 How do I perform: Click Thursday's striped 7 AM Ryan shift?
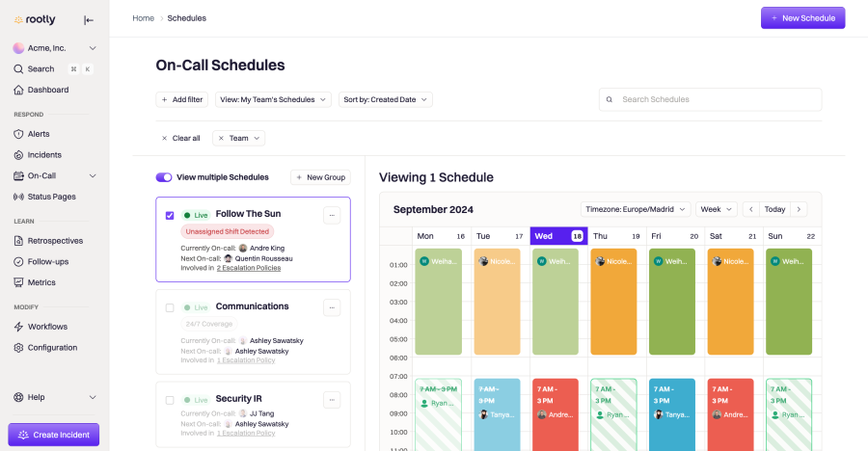click(613, 414)
